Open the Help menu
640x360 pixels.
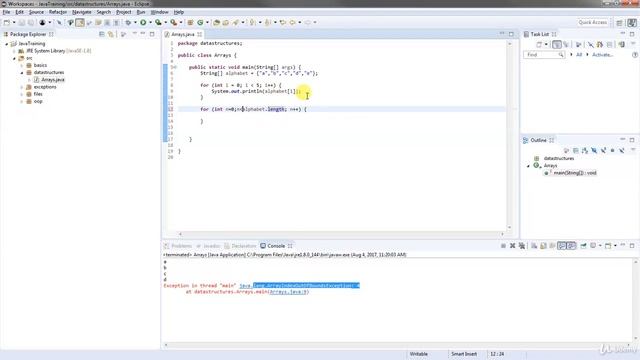(179, 12)
